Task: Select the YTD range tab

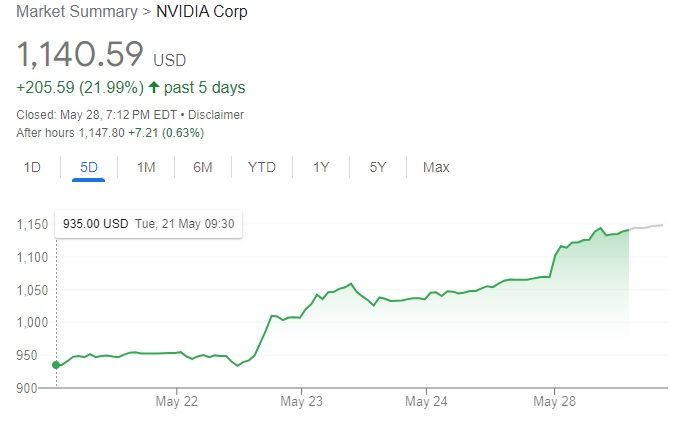Action: pyautogui.click(x=262, y=167)
